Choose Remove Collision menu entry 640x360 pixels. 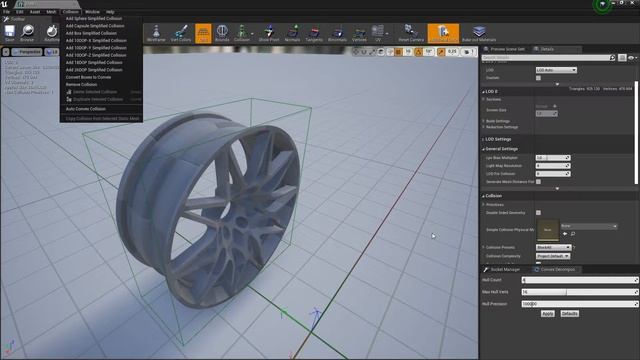coord(81,84)
